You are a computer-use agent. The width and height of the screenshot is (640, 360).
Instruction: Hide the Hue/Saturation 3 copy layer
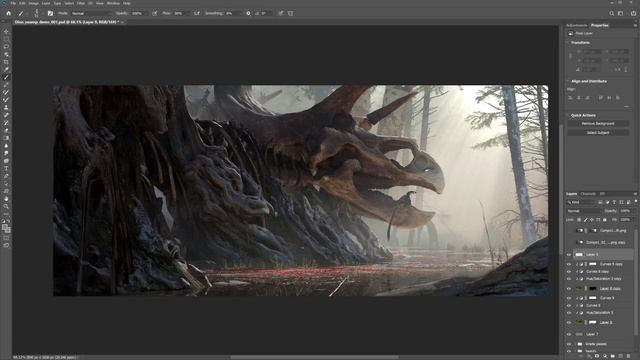click(569, 279)
